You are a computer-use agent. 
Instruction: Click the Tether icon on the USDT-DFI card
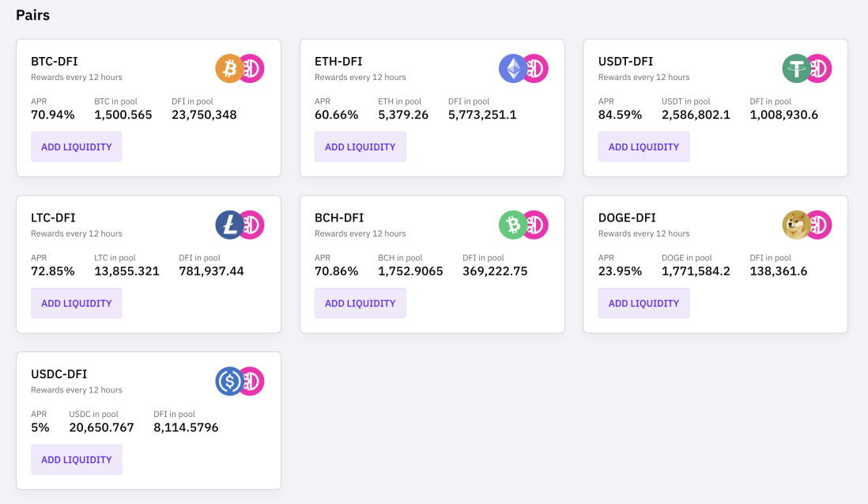pyautogui.click(x=795, y=69)
